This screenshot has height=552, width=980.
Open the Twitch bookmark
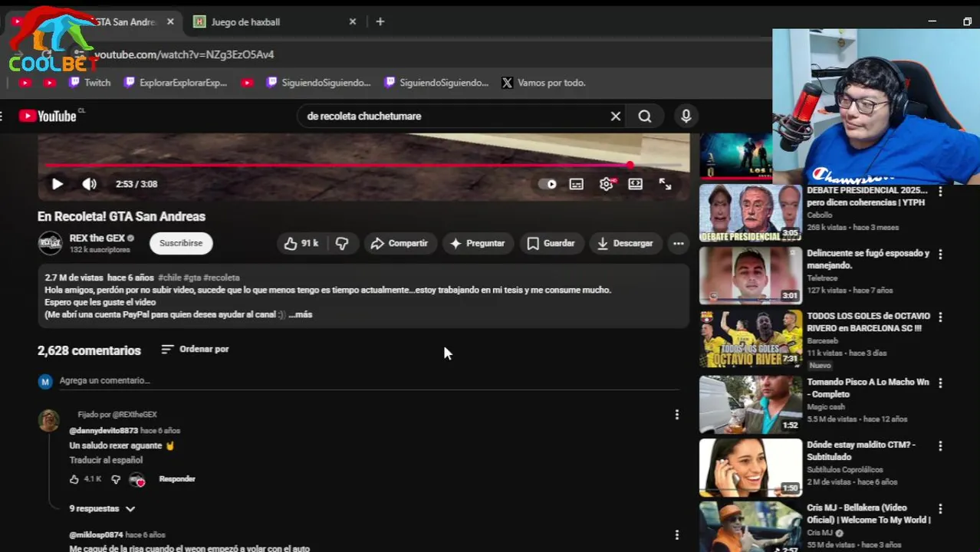pos(90,83)
